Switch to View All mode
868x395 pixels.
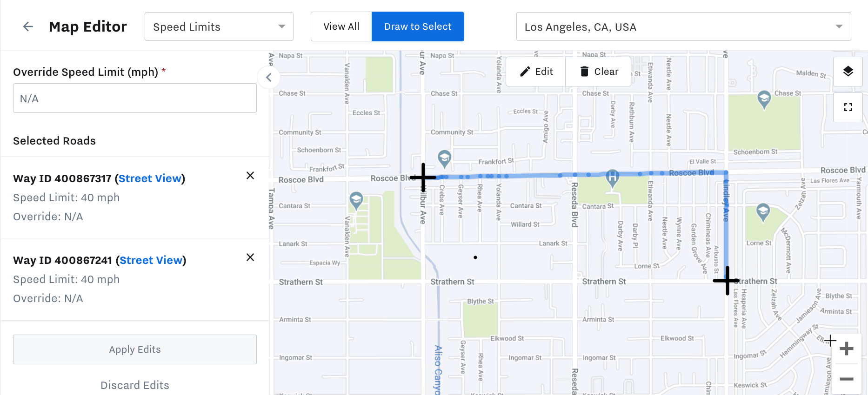pos(341,26)
